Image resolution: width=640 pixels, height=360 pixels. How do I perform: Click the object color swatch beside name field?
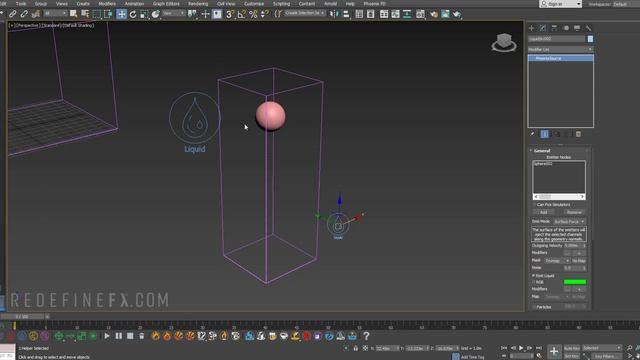click(590, 39)
